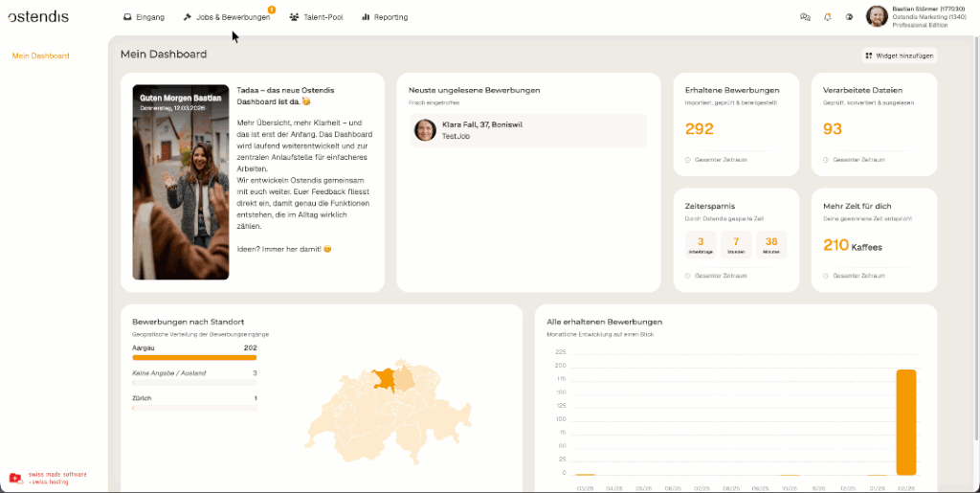Click the Guten Morgen welcome image
Viewport: 980px width, 493px height.
coord(180,182)
